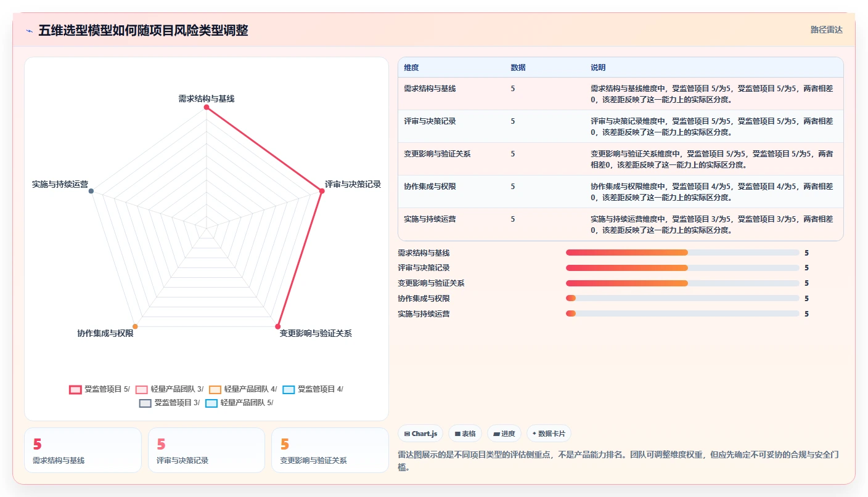Click 需求结构与基线 cell in the table
Screen dimensions: 868x497
pos(430,89)
